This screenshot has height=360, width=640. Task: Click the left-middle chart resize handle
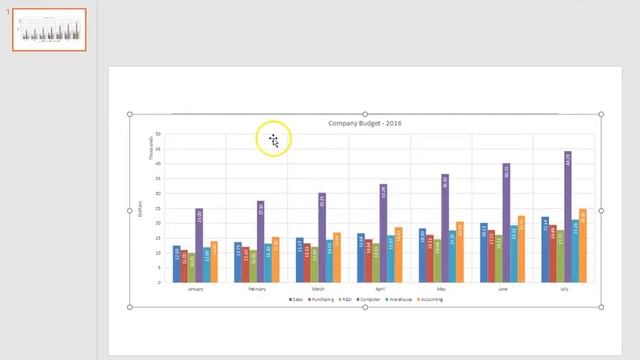(x=130, y=211)
